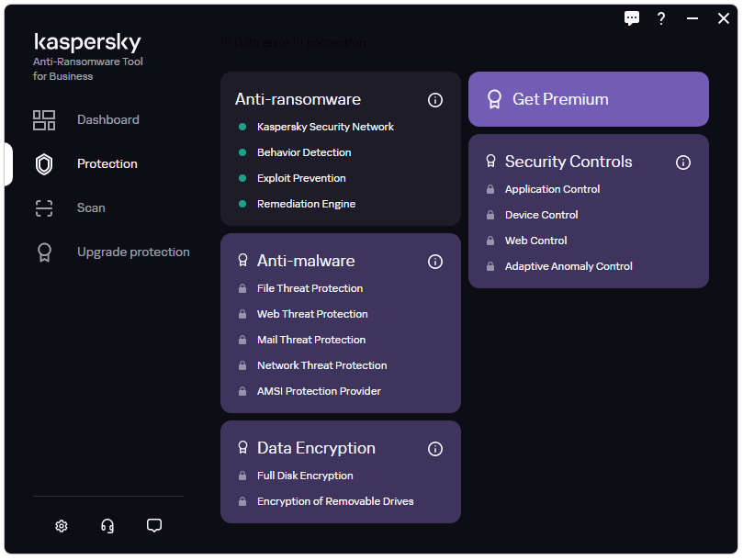
Task: Show Anti-ransomware info icon details
Action: (x=435, y=100)
